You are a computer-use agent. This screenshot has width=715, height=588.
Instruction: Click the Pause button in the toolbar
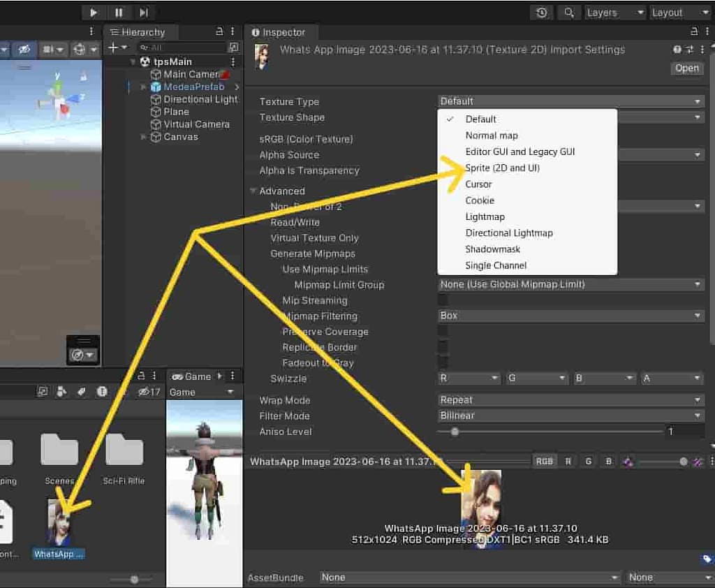pos(118,13)
